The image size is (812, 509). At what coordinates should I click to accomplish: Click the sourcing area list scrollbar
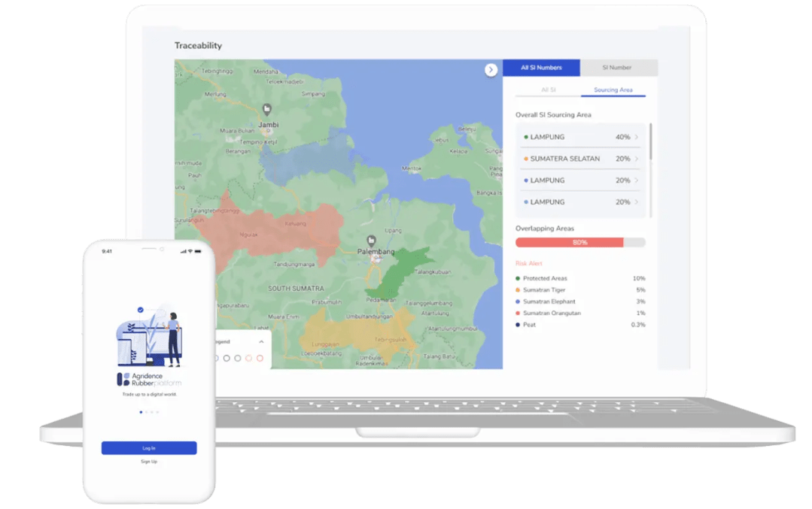(650, 142)
